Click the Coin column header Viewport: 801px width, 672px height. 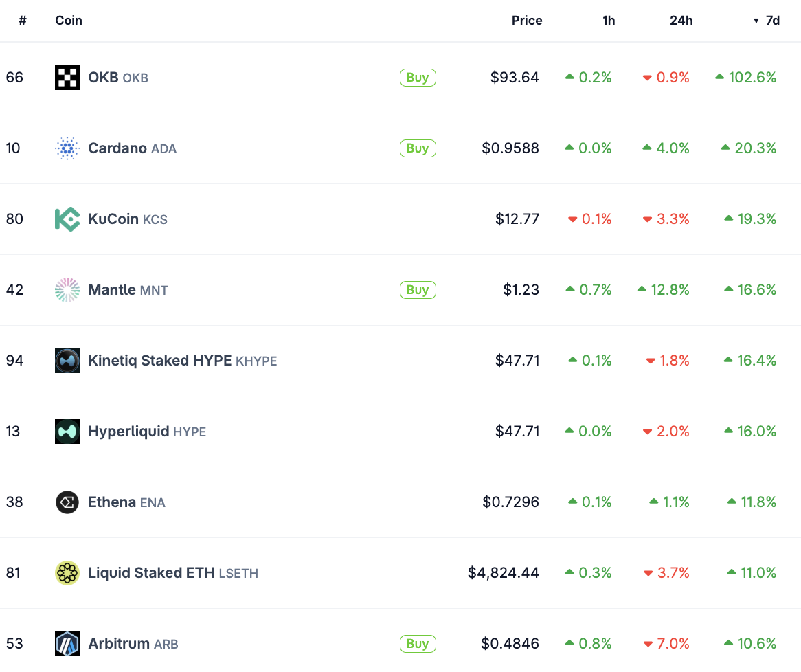(x=68, y=21)
